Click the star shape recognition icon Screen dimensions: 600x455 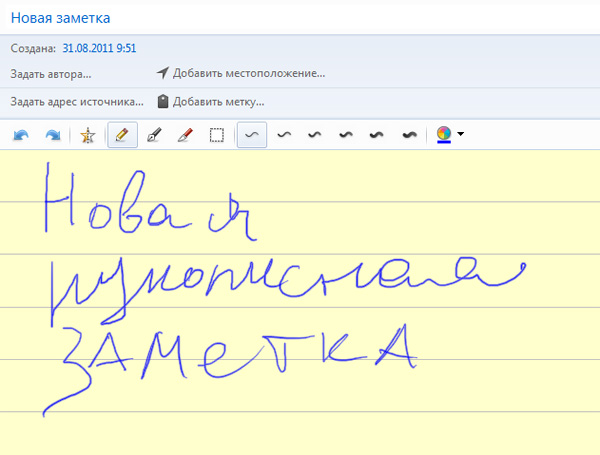pyautogui.click(x=88, y=135)
